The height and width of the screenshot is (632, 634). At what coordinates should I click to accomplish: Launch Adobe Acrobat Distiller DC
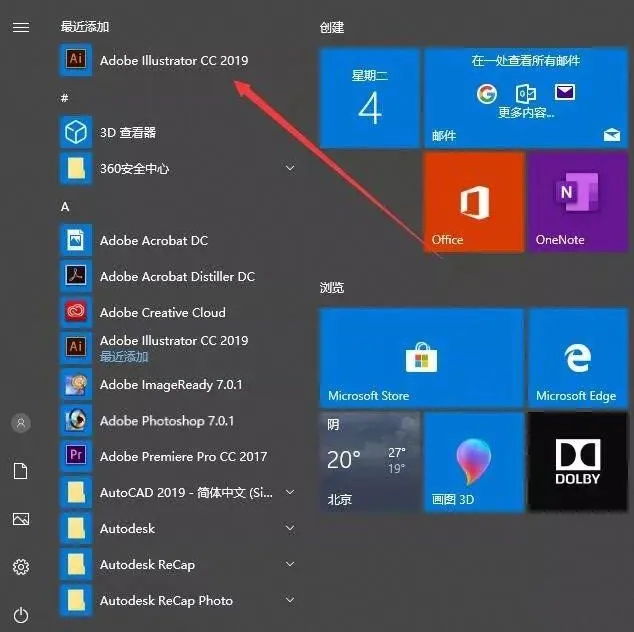pos(178,276)
